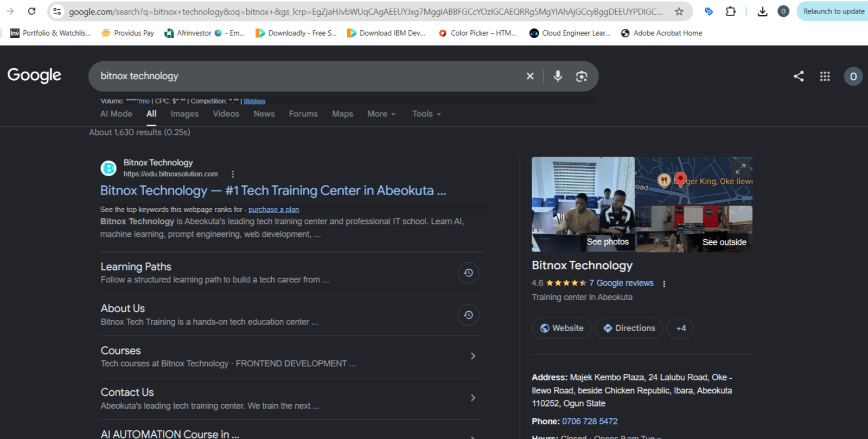The image size is (868, 439).
Task: Click the blue tag extension icon
Action: 709,11
